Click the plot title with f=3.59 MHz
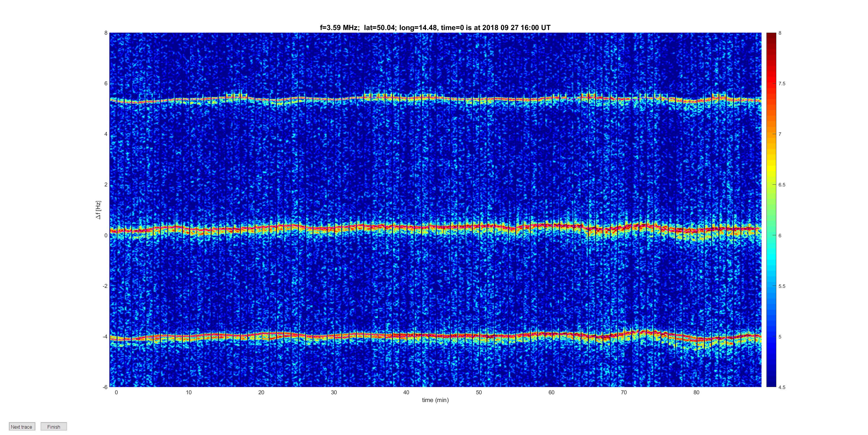Screen dimensions: 868x435 (435, 28)
